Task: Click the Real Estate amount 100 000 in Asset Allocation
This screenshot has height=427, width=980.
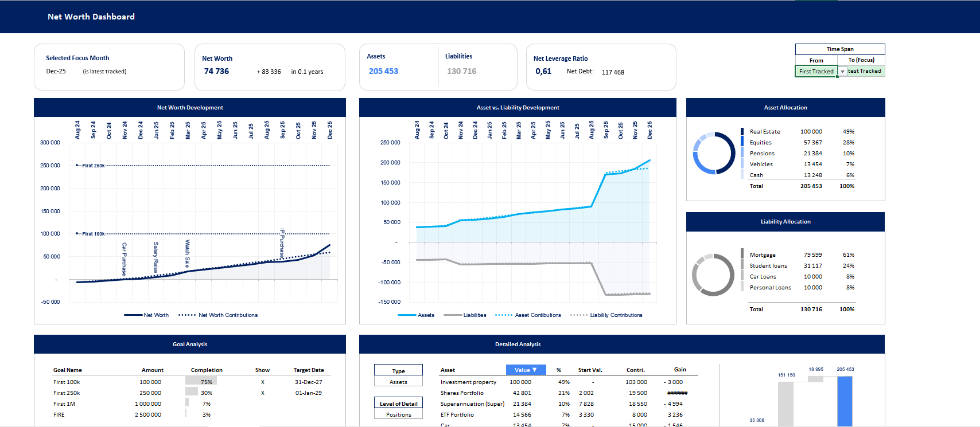Action: click(811, 131)
